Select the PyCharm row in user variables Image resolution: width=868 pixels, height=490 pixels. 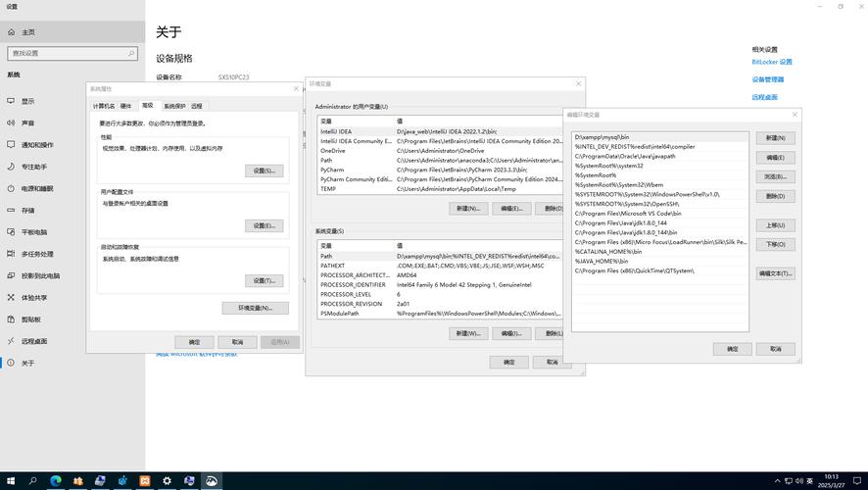pyautogui.click(x=441, y=170)
